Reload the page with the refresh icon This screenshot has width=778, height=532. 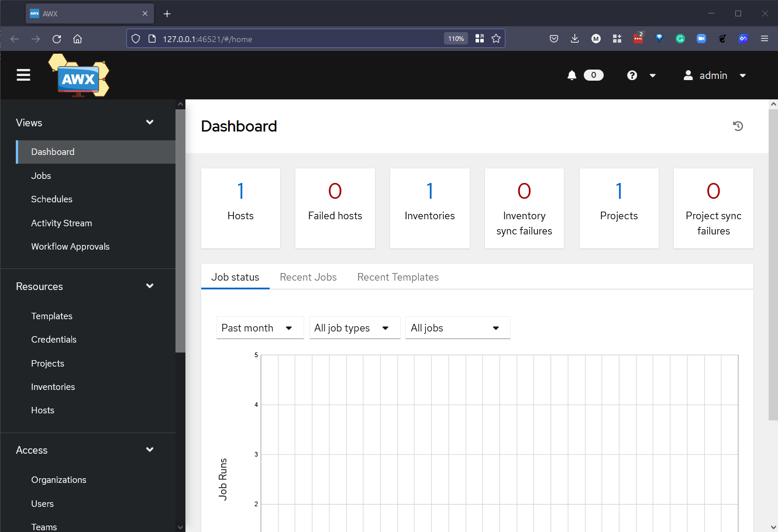click(57, 39)
